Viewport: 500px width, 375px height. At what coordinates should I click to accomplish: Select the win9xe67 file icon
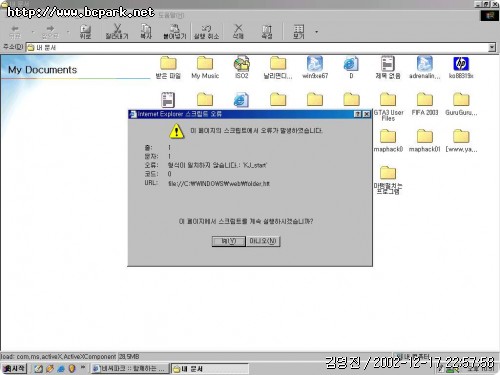[x=315, y=67]
